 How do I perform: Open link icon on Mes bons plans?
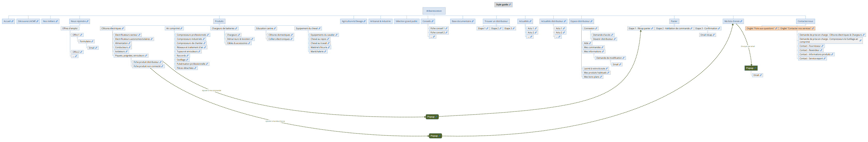pyautogui.click(x=601, y=77)
